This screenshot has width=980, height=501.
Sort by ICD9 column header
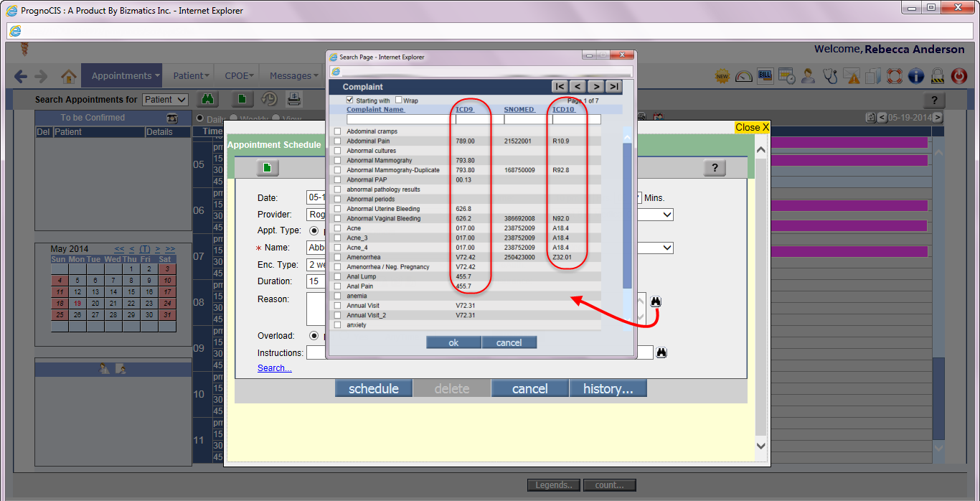(465, 110)
